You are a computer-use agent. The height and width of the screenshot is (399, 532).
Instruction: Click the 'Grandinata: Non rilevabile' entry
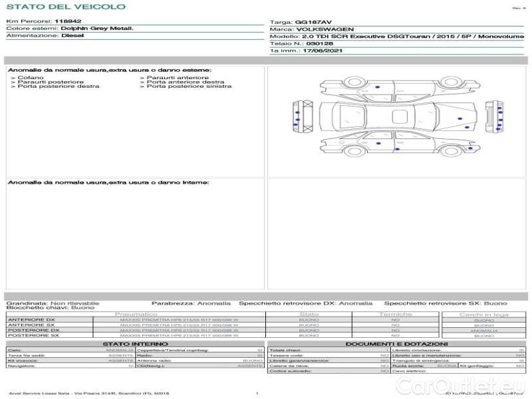point(53,303)
